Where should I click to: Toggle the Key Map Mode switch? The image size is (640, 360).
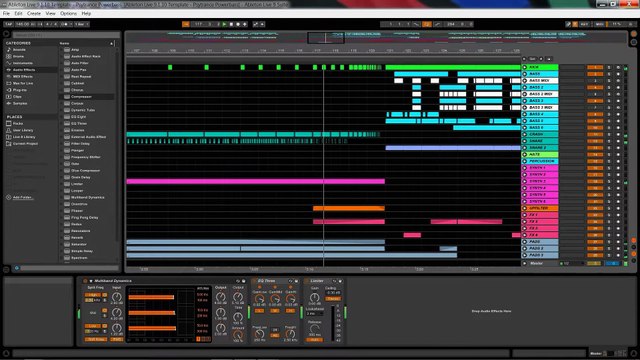click(x=584, y=24)
